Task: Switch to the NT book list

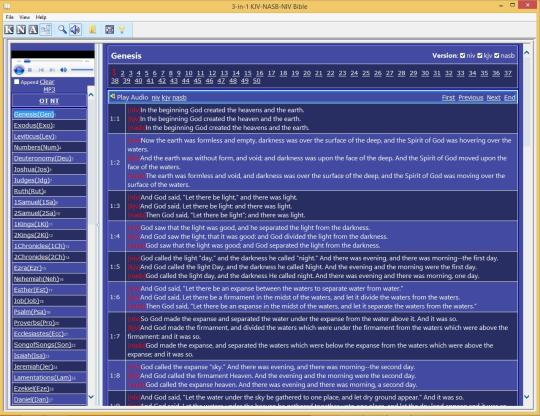Action: (x=55, y=101)
